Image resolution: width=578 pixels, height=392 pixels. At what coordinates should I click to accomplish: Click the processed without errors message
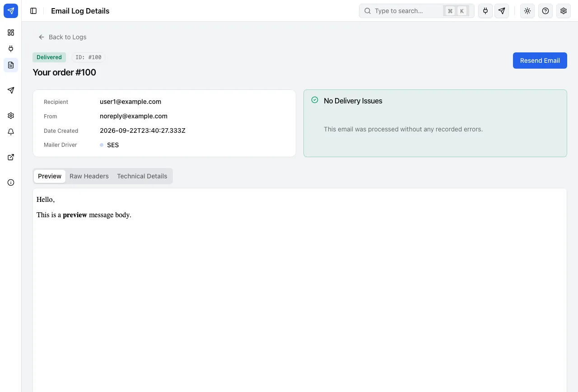pyautogui.click(x=403, y=129)
